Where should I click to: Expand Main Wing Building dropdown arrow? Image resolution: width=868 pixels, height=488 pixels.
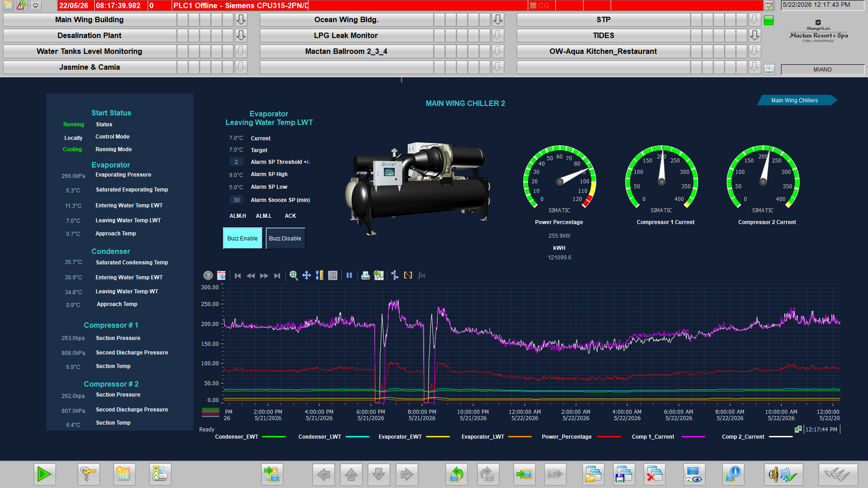241,19
